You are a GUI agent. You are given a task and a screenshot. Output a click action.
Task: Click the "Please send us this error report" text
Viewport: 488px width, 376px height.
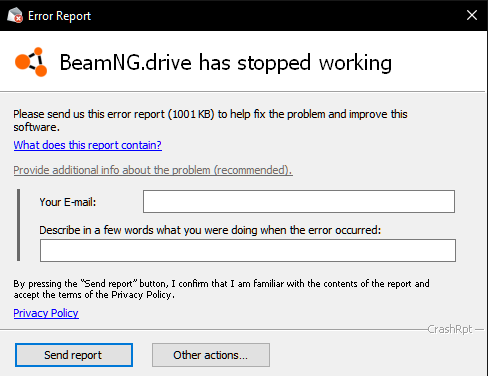pyautogui.click(x=210, y=120)
